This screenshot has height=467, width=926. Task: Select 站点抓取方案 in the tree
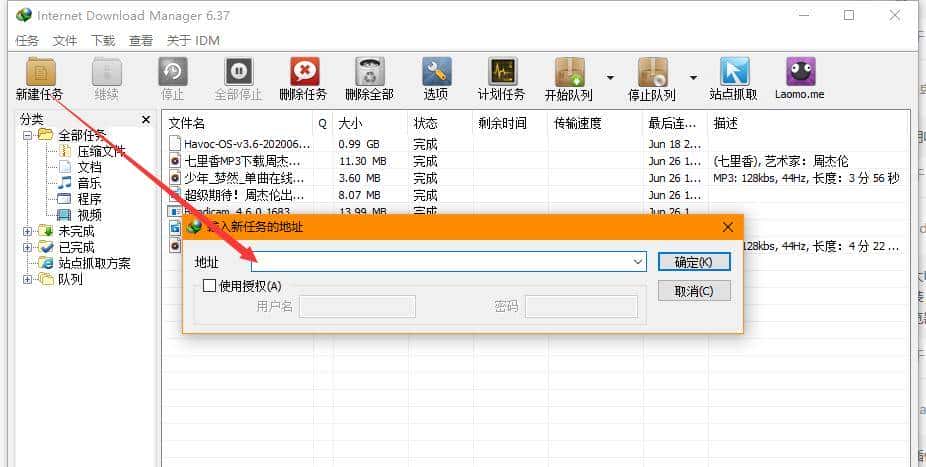pyautogui.click(x=94, y=263)
